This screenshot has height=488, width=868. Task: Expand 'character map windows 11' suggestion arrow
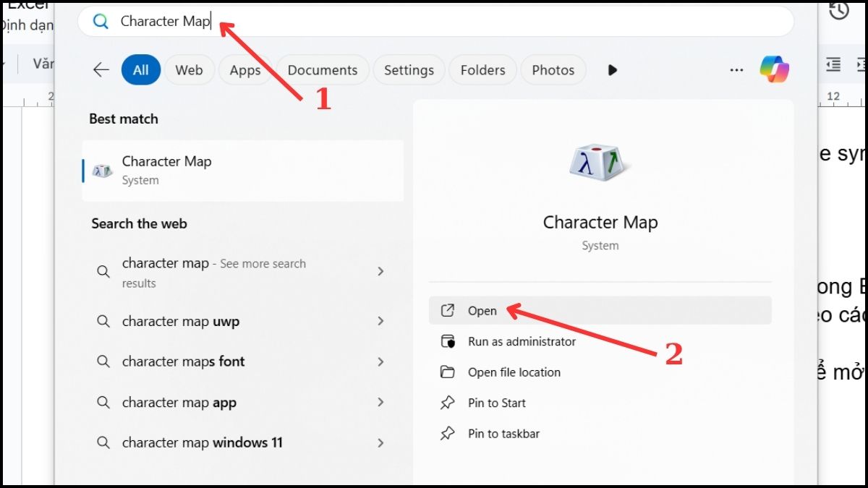(x=380, y=442)
